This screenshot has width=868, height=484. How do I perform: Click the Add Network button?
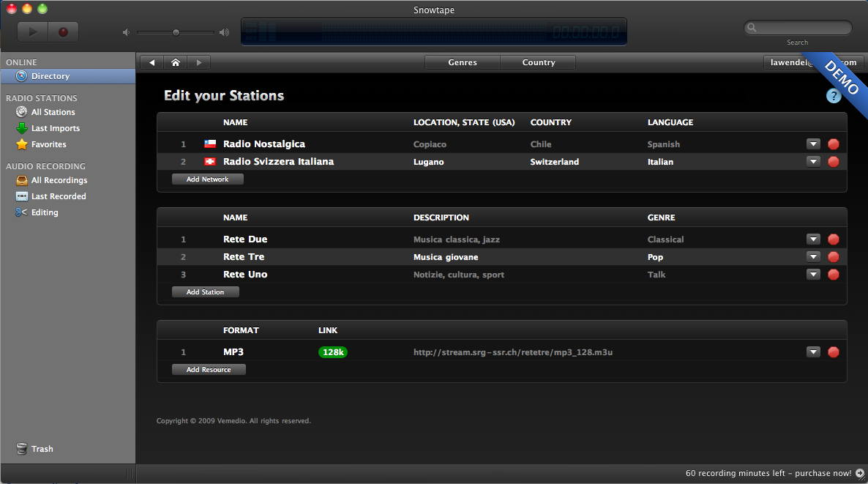pos(208,179)
